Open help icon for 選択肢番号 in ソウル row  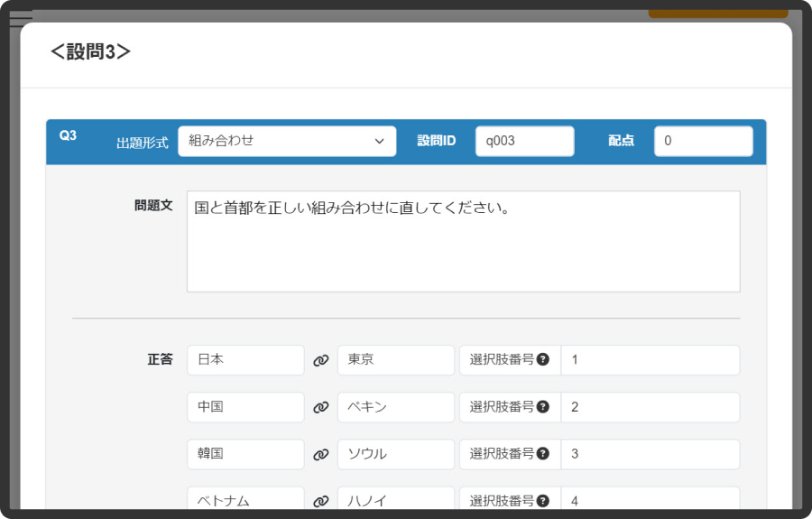(x=543, y=454)
